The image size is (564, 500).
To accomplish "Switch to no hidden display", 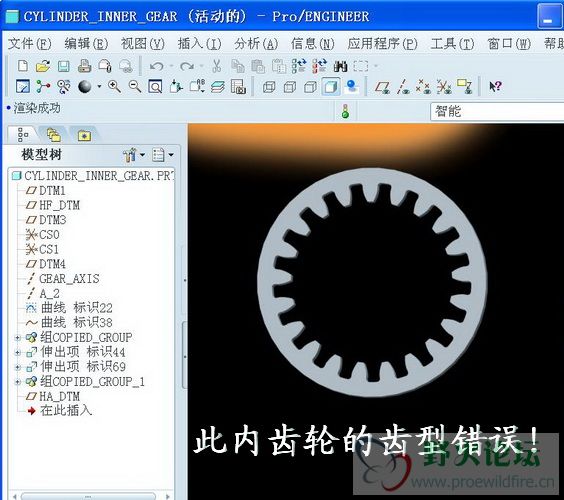I will [x=310, y=87].
